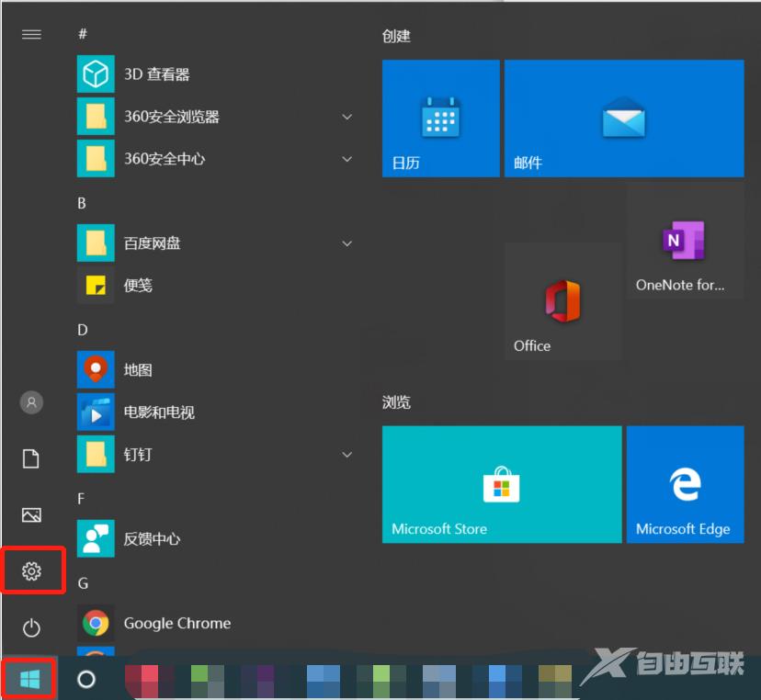Select the Google Chrome text label
Viewport: 761px width, 700px height.
[x=177, y=624]
